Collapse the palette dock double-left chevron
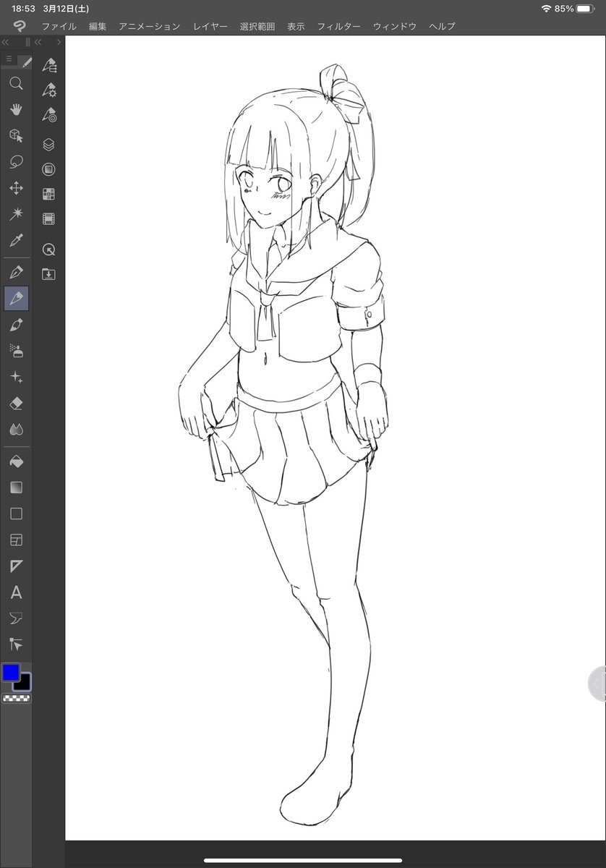The width and height of the screenshot is (606, 868). point(39,43)
